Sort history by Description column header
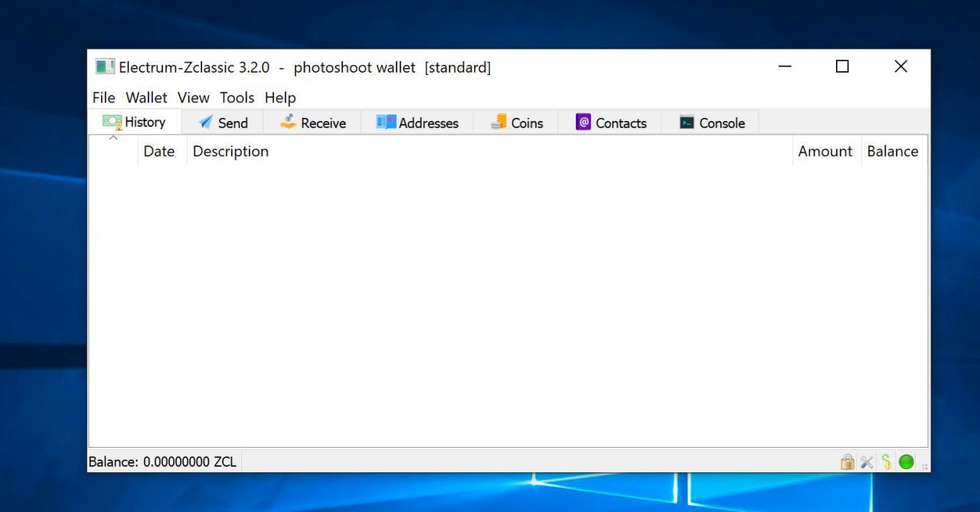Image resolution: width=980 pixels, height=512 pixels. 490,152
